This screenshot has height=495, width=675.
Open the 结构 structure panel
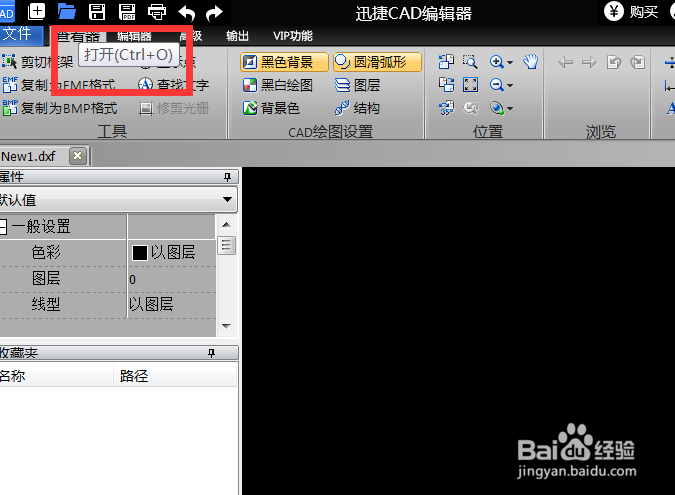point(357,108)
